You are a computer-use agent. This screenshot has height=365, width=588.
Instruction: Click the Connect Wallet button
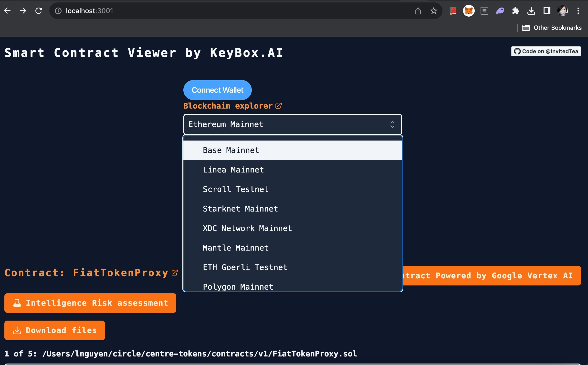tap(217, 90)
